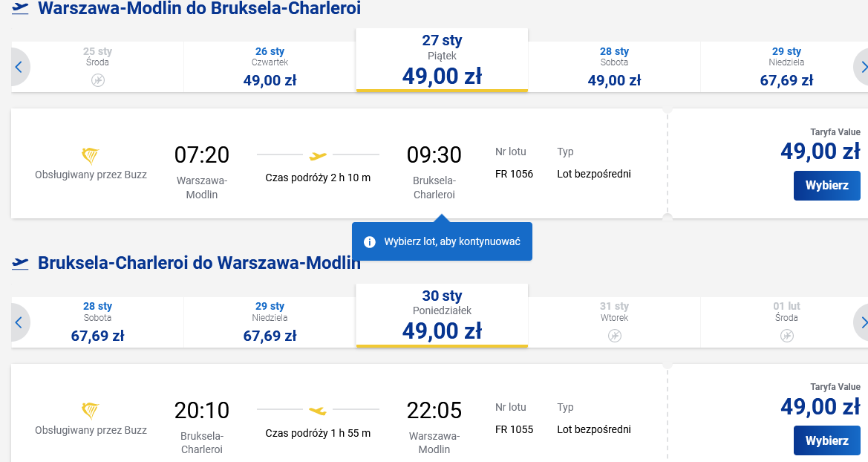Select the 27 sty Piątek outbound tab
This screenshot has height=462, width=868.
pyautogui.click(x=442, y=60)
